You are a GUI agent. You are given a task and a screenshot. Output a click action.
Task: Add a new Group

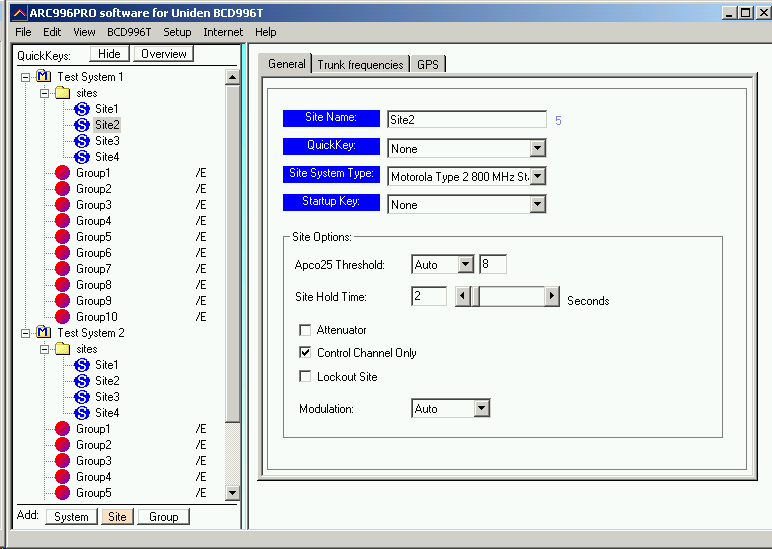pos(163,517)
